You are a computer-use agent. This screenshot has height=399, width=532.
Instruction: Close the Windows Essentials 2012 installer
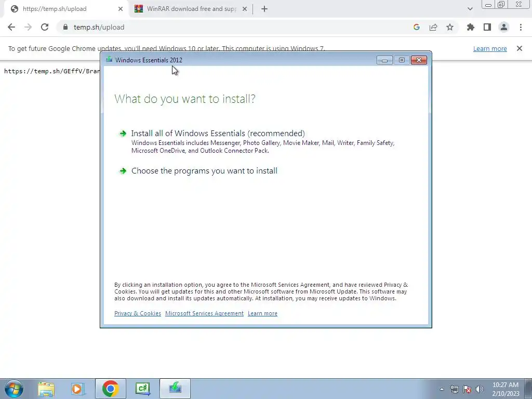click(419, 60)
